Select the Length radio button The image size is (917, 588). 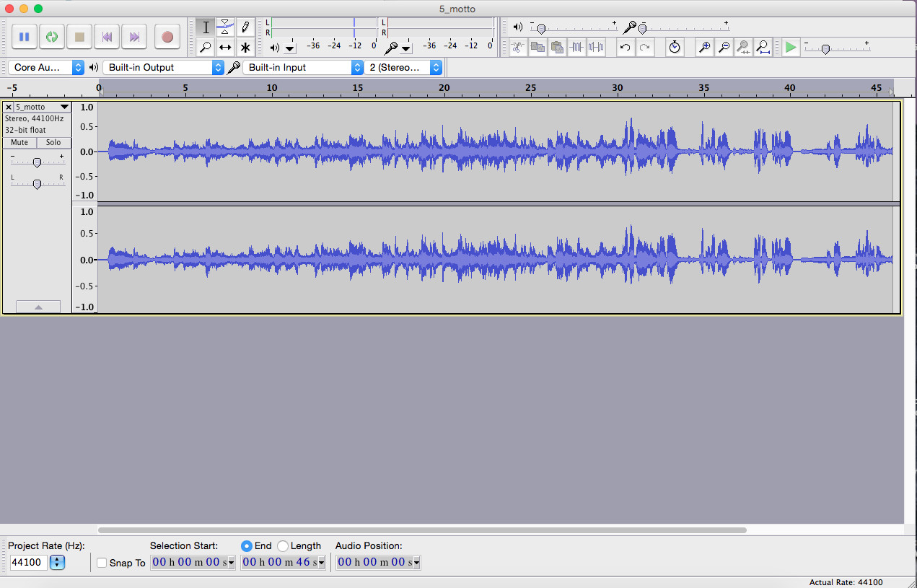(x=283, y=546)
